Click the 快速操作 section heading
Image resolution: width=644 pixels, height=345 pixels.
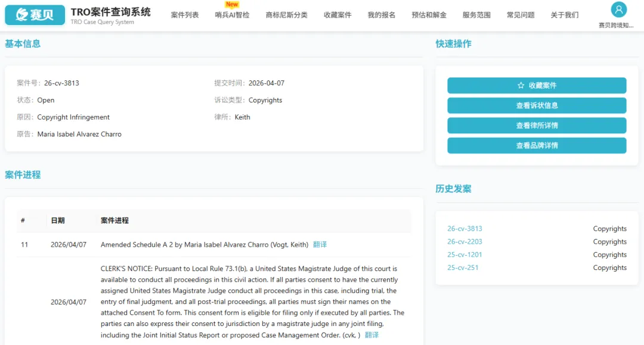coord(453,44)
